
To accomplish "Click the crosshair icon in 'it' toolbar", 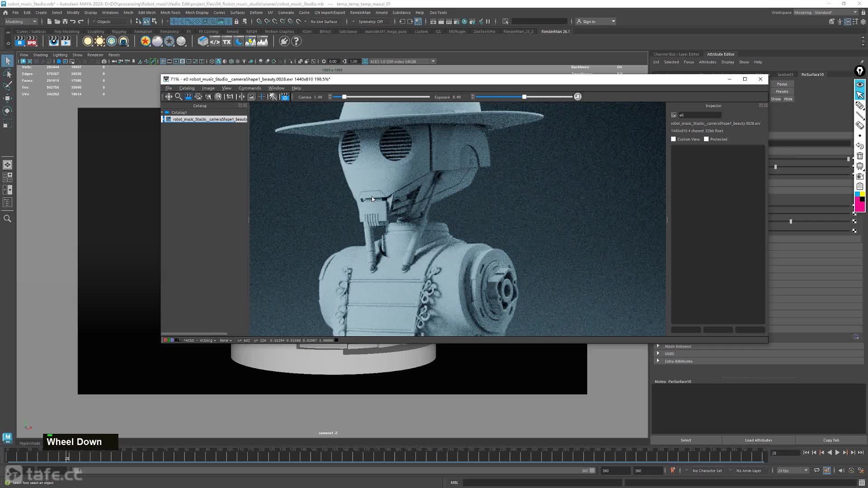I will (261, 97).
